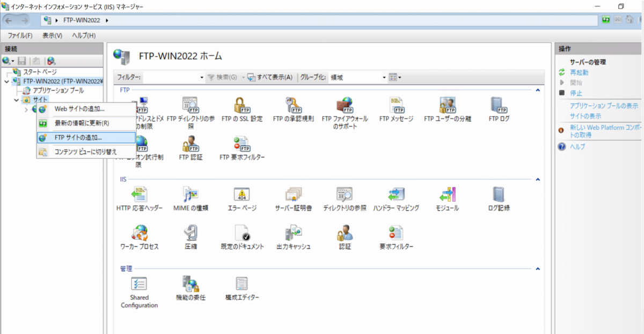Open the ヘルプ(H) menu

[84, 35]
